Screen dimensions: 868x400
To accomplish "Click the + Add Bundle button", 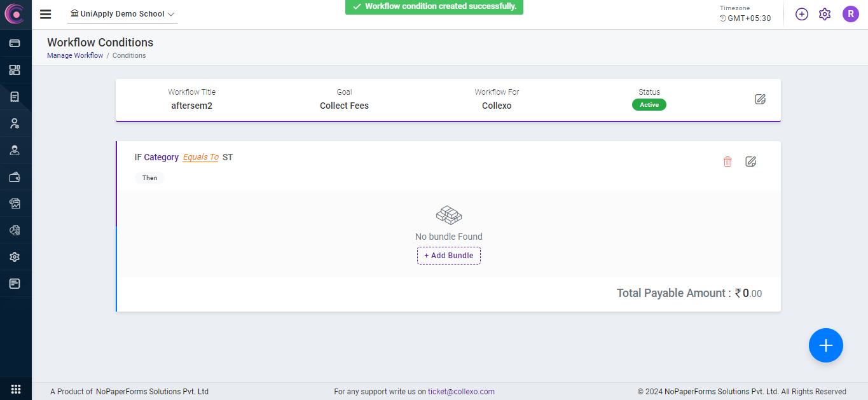I will [x=449, y=256].
